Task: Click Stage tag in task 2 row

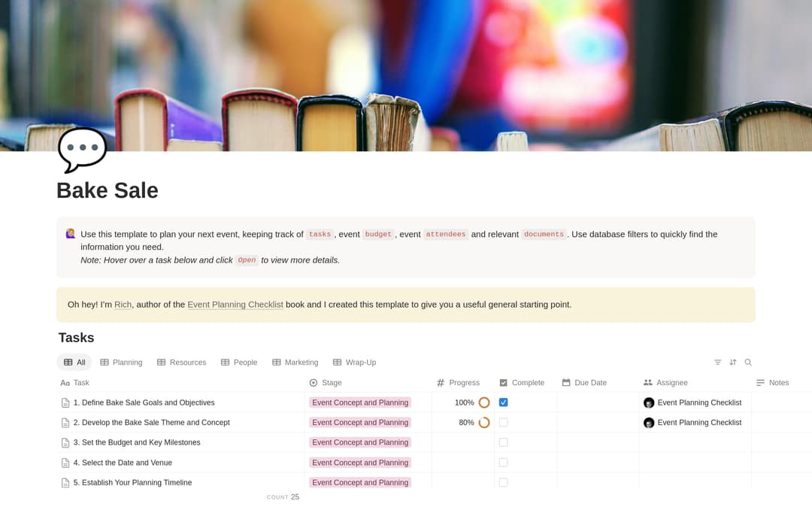Action: coord(360,423)
